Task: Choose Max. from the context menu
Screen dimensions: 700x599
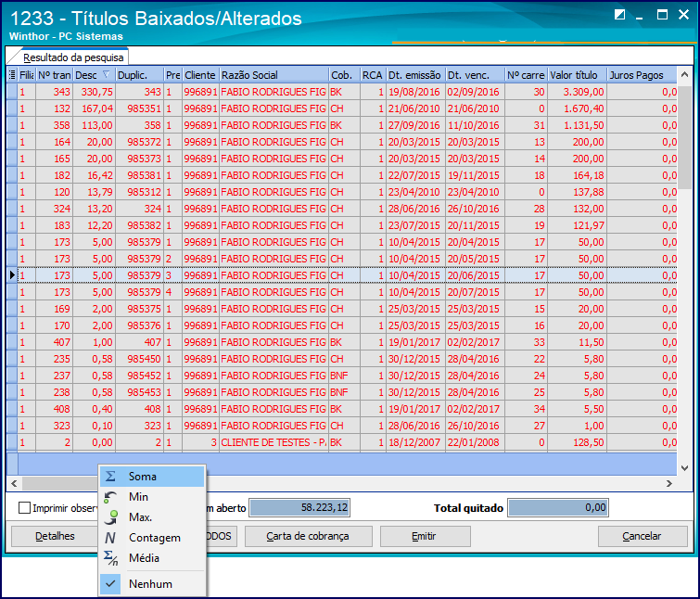Action: click(x=152, y=516)
